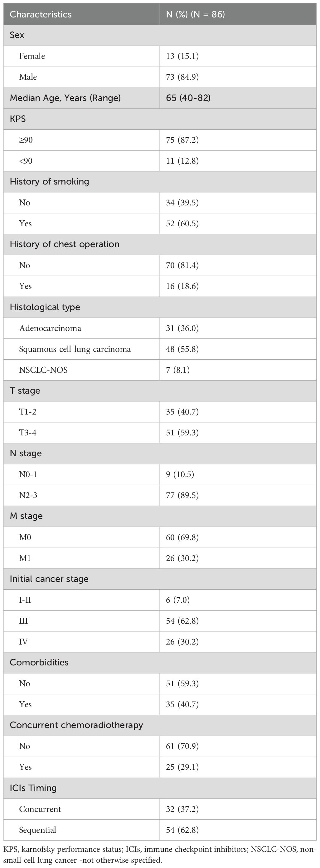This screenshot has width=320, height=868.
Task: Click the Characteristics column header
Action: (x=41, y=14)
